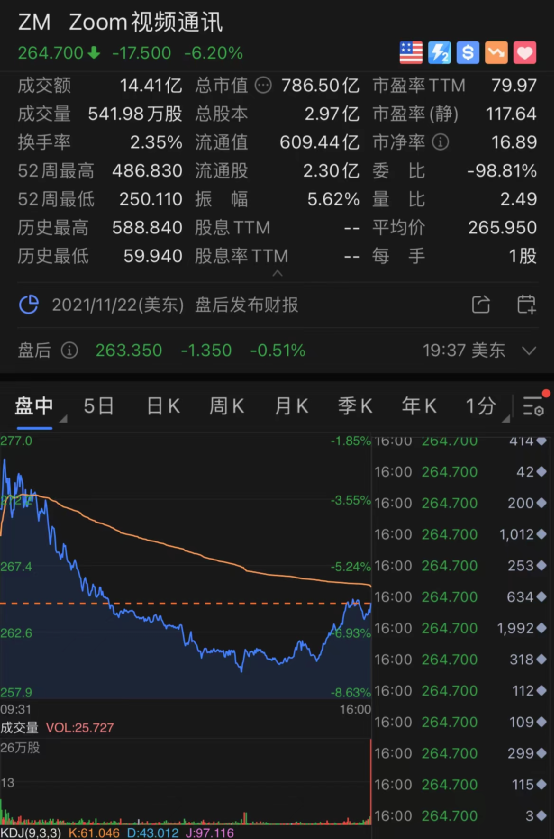Tap the 平均价 value 265.950

(502, 227)
